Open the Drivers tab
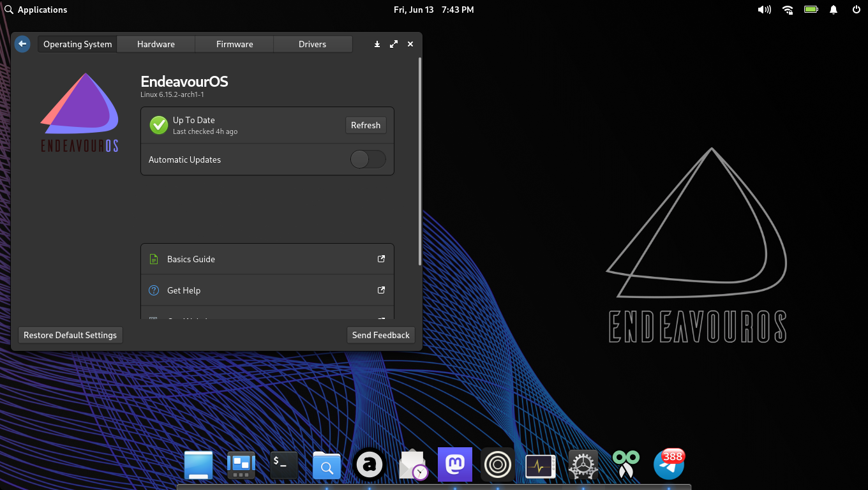The height and width of the screenshot is (490, 868). (x=313, y=44)
